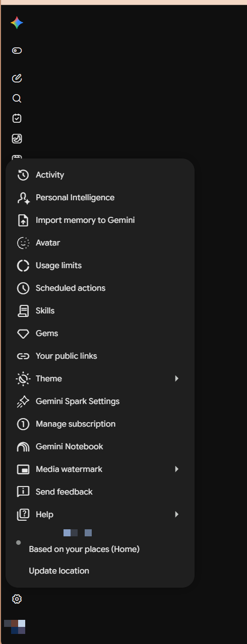Click the Update location link

[59, 571]
